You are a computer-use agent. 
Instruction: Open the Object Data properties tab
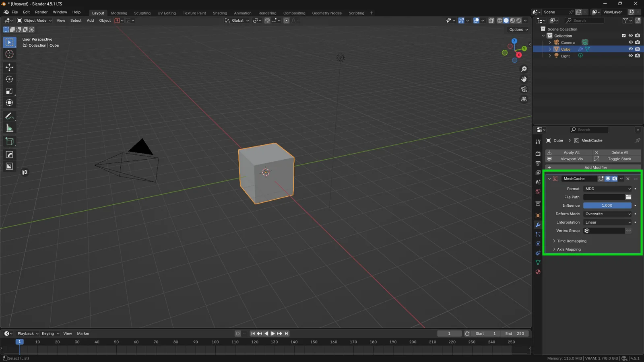538,263
